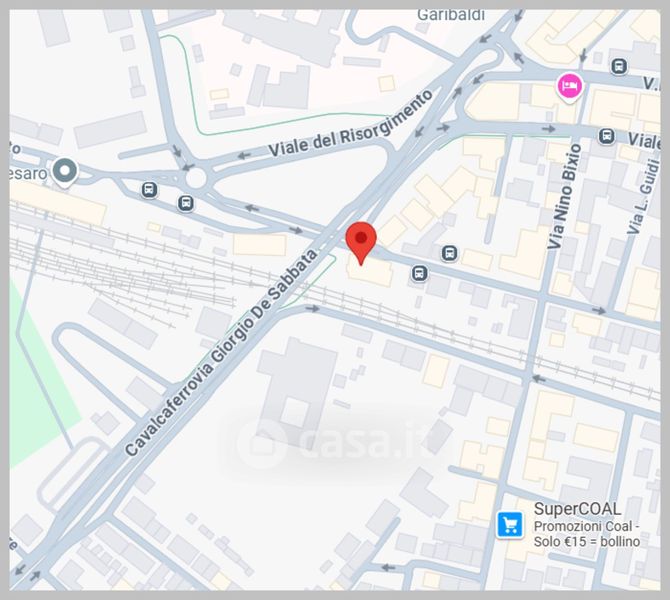670x600 pixels.
Task: Select the Via L. Guidi street label
Action: [x=641, y=196]
